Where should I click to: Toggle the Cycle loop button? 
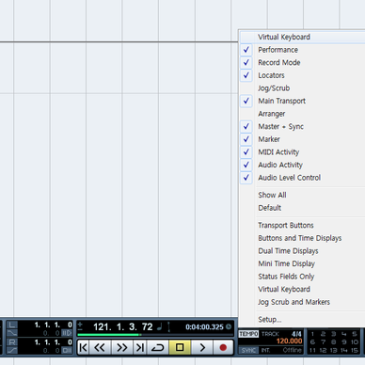158,347
